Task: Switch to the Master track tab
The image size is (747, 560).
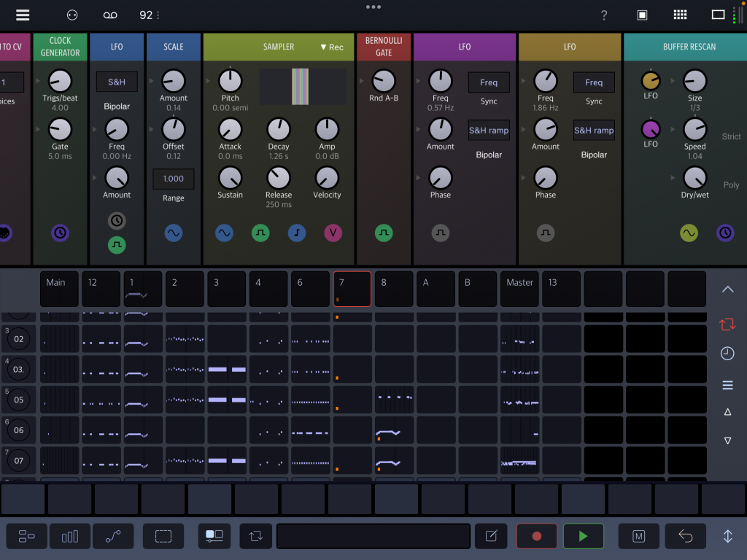Action: (519, 289)
